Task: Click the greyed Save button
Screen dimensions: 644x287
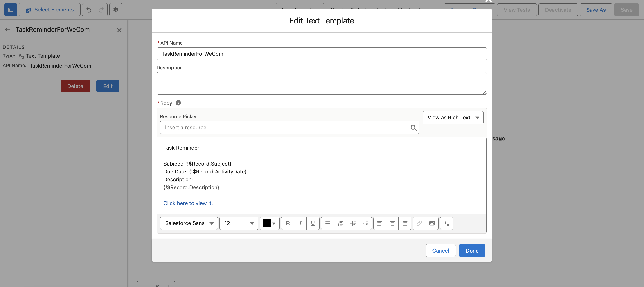Action: 626,10
